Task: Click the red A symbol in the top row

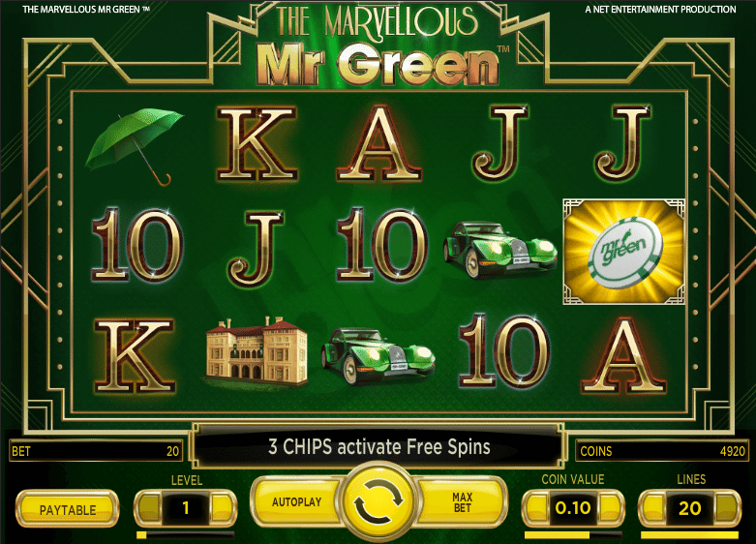Action: pos(378,143)
